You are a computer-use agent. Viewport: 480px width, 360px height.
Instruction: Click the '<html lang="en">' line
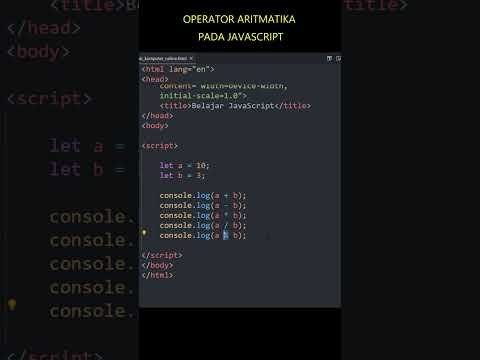pyautogui.click(x=178, y=69)
